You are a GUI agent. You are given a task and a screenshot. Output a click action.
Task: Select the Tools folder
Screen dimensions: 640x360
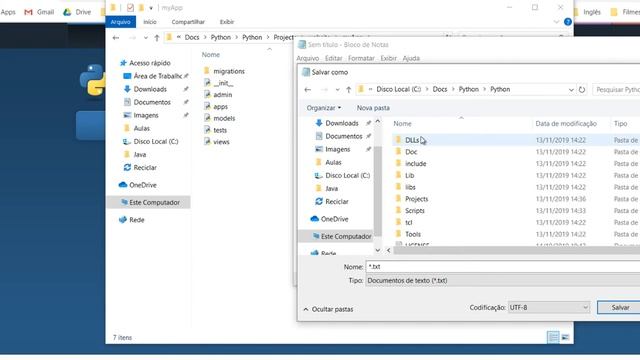click(x=413, y=234)
